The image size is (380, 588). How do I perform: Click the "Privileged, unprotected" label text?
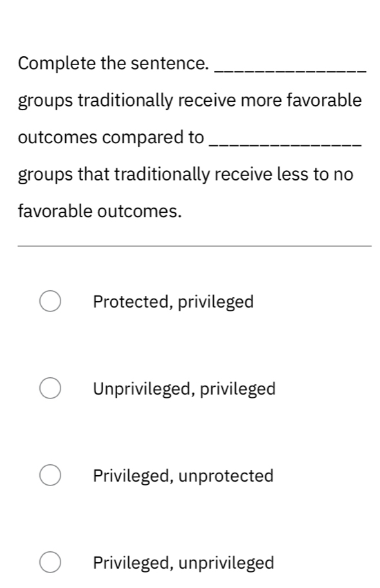coord(182,476)
